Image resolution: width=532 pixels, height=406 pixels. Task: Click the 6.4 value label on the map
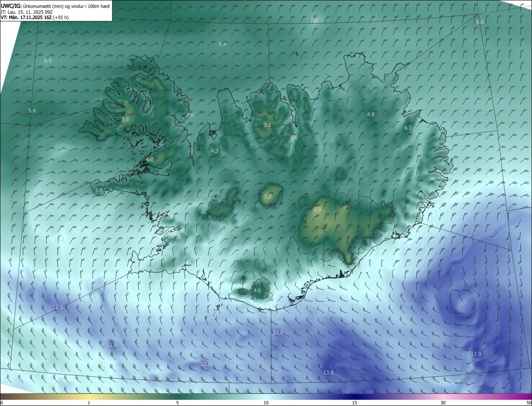(222, 44)
